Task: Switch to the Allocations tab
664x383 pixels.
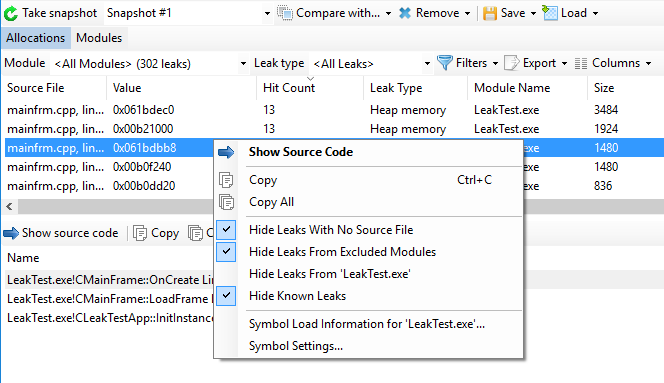Action: pyautogui.click(x=36, y=38)
